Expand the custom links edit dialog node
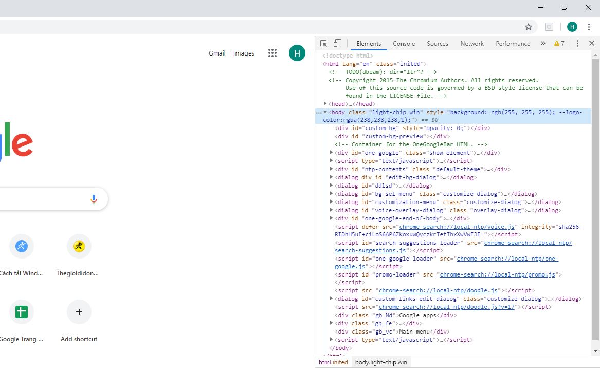The image size is (600, 368). pyautogui.click(x=331, y=298)
